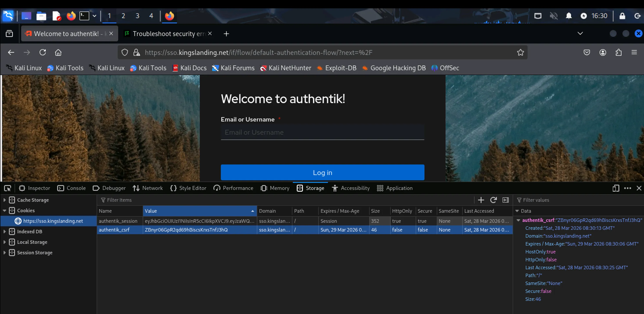Collapse the Cookies tree item
The image size is (644, 314).
pos(5,210)
